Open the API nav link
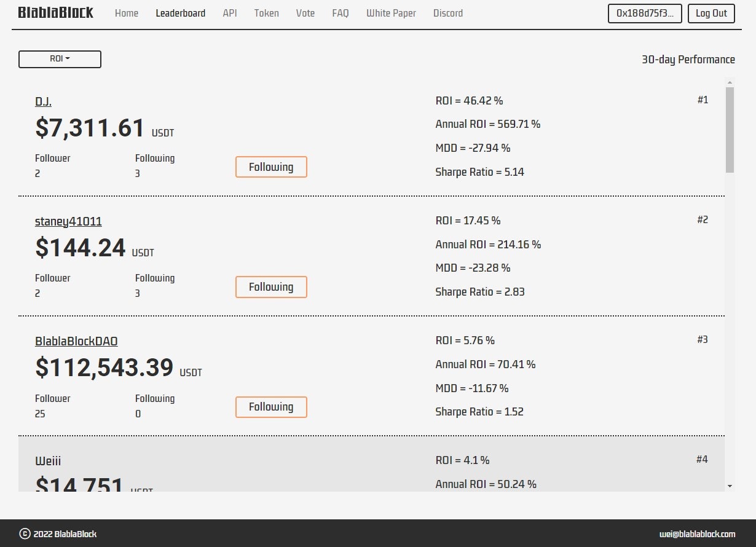The image size is (756, 547). pos(230,13)
